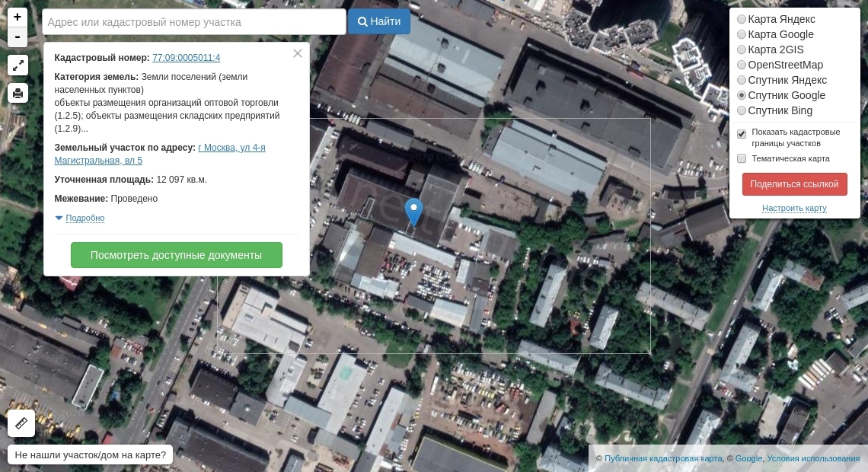Image resolution: width=868 pixels, height=472 pixels.
Task: Enable Тематическая карта checkbox
Action: [x=742, y=158]
